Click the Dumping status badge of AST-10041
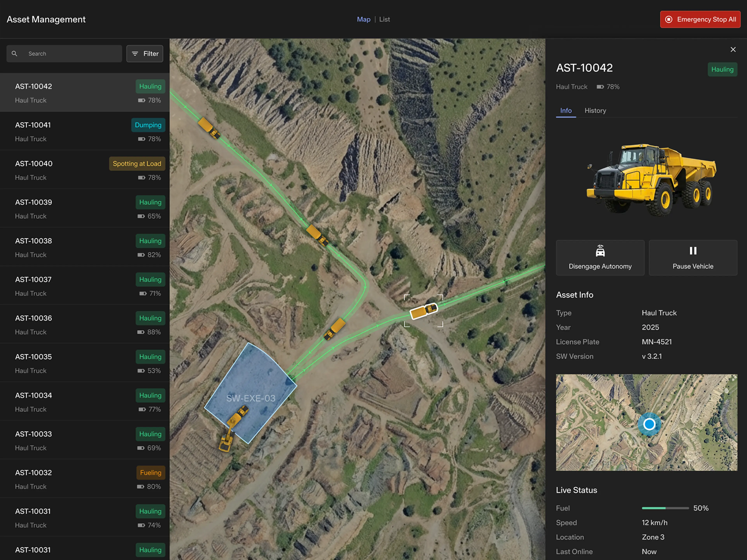The width and height of the screenshot is (747, 560). (x=148, y=125)
